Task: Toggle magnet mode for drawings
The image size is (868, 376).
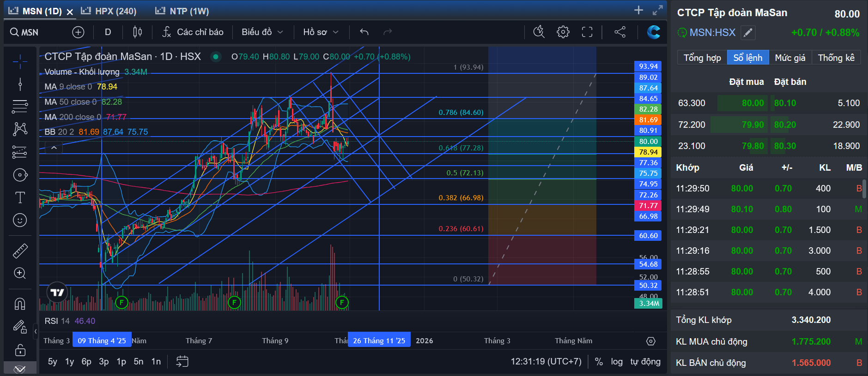Action: pyautogui.click(x=20, y=304)
